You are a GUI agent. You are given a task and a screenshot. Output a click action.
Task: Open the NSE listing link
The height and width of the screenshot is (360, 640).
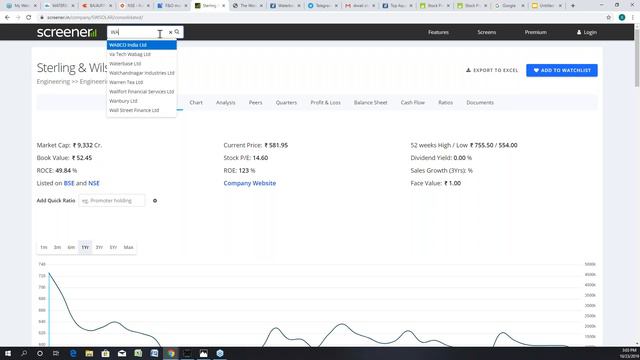tap(94, 183)
